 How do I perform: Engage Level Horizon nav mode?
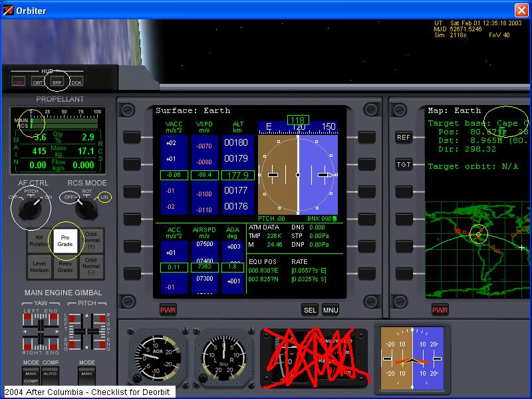click(x=39, y=267)
